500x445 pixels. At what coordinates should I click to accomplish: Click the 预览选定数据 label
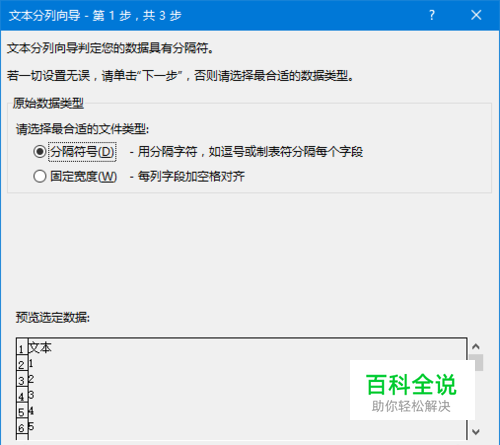pyautogui.click(x=53, y=318)
